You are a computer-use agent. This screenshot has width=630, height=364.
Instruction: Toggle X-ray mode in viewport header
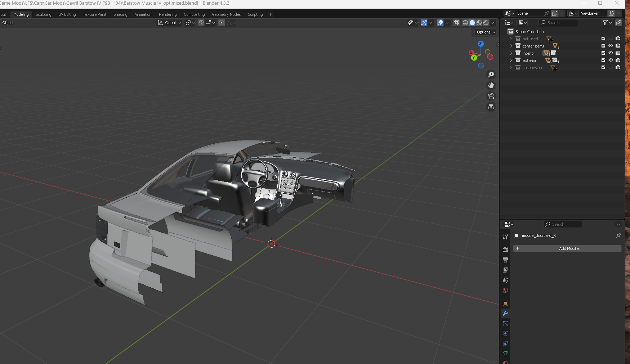(456, 23)
